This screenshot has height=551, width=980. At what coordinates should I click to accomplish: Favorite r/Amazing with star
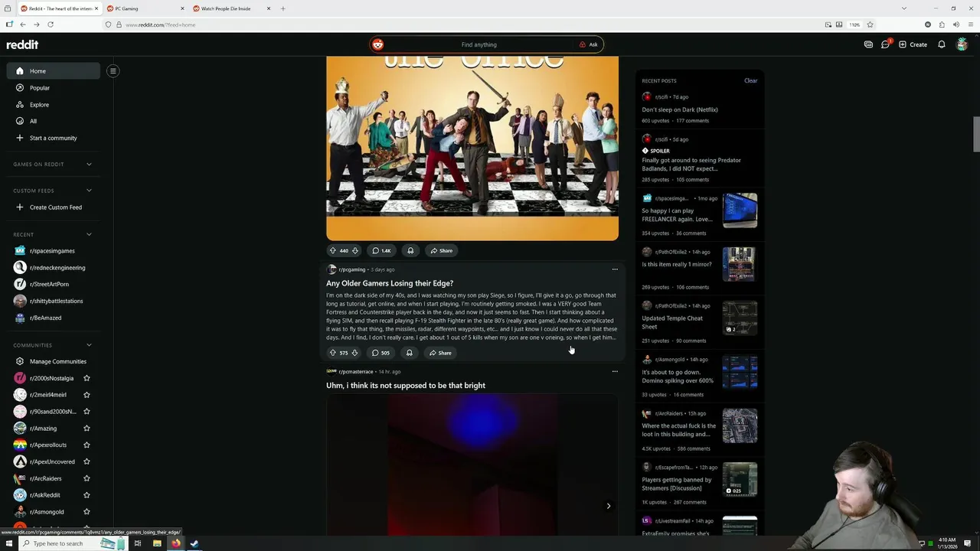tap(87, 429)
